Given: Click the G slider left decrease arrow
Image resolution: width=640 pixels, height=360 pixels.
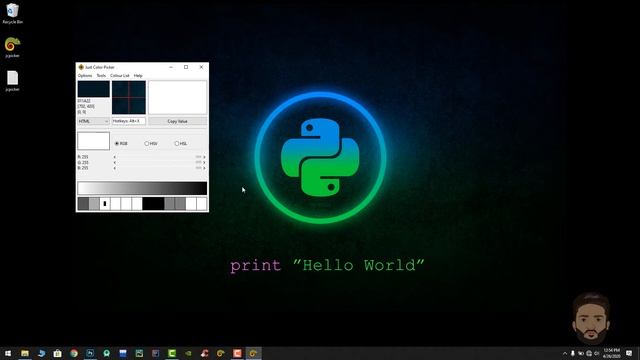Looking at the screenshot, I should (x=115, y=162).
